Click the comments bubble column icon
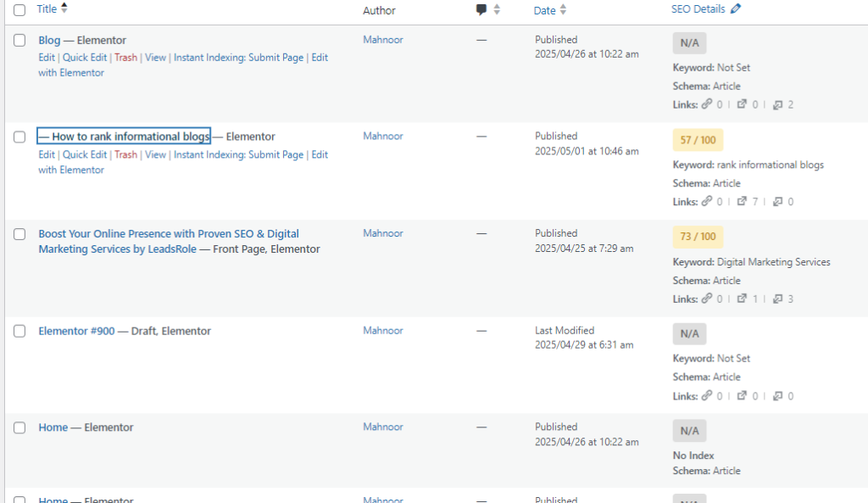Screen dimensions: 868x503 [x=481, y=10]
